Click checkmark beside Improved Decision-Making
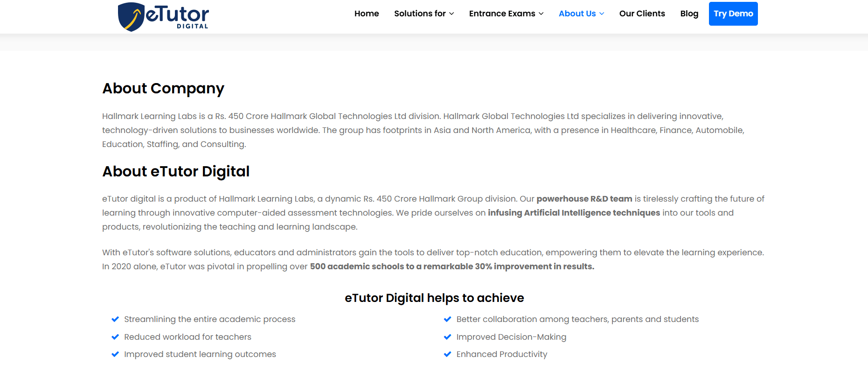Screen dimensions: 868x371 pyautogui.click(x=447, y=337)
